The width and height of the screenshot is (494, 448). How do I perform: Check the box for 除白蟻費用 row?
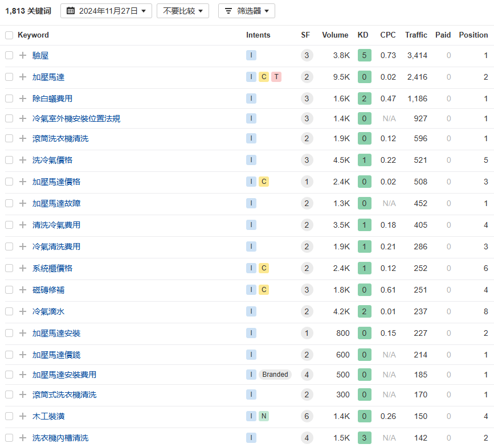click(x=9, y=98)
